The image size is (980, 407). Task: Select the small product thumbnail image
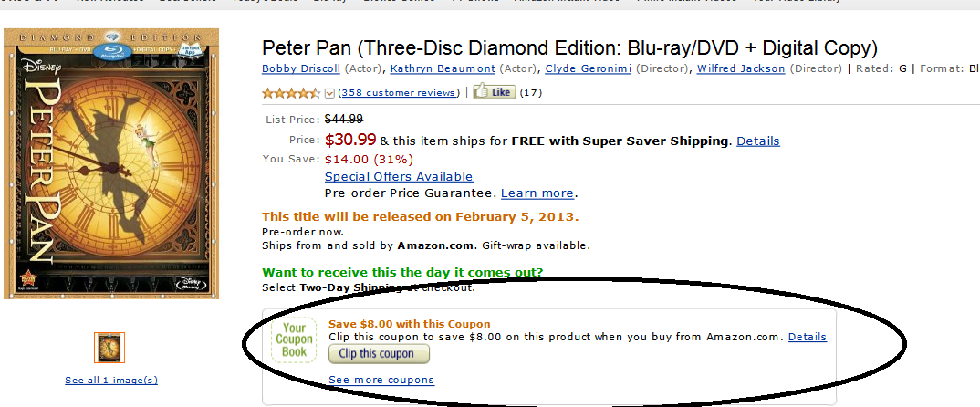(109, 348)
